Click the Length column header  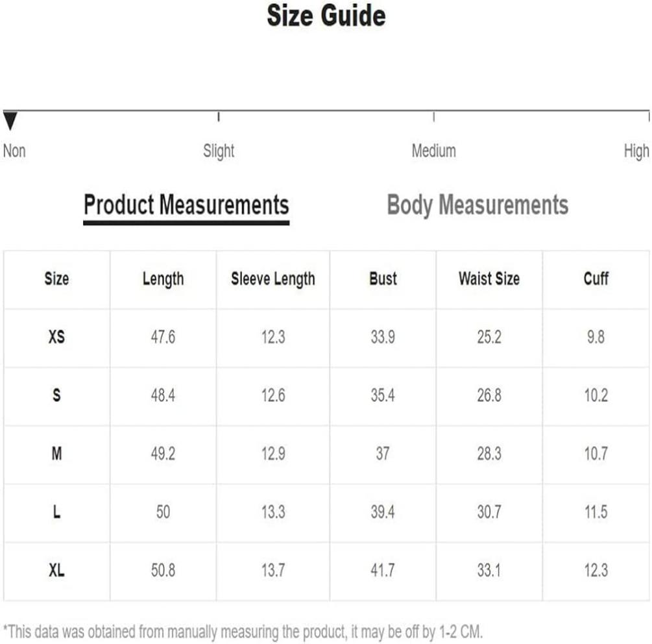click(x=163, y=279)
